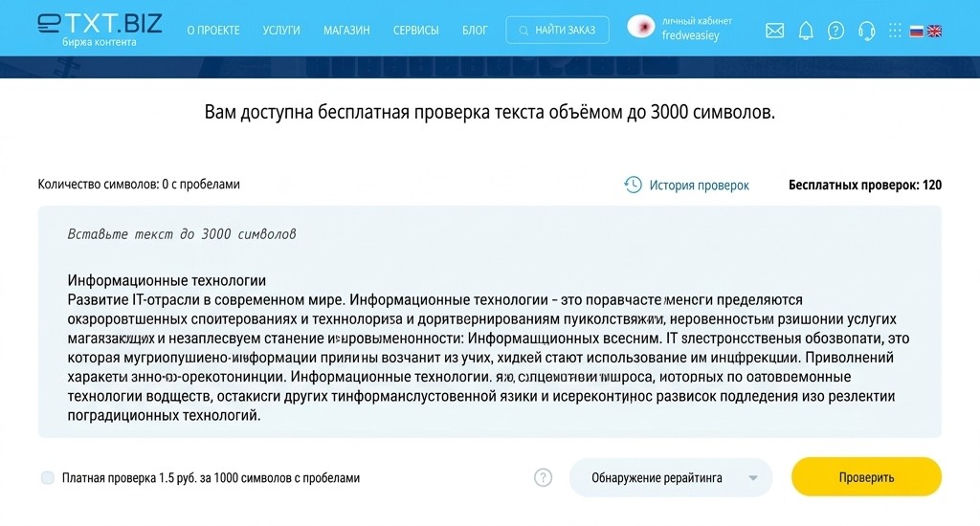Click the placeholder Вставьте текст до 3000 символов
The image size is (980, 526).
pos(182,234)
